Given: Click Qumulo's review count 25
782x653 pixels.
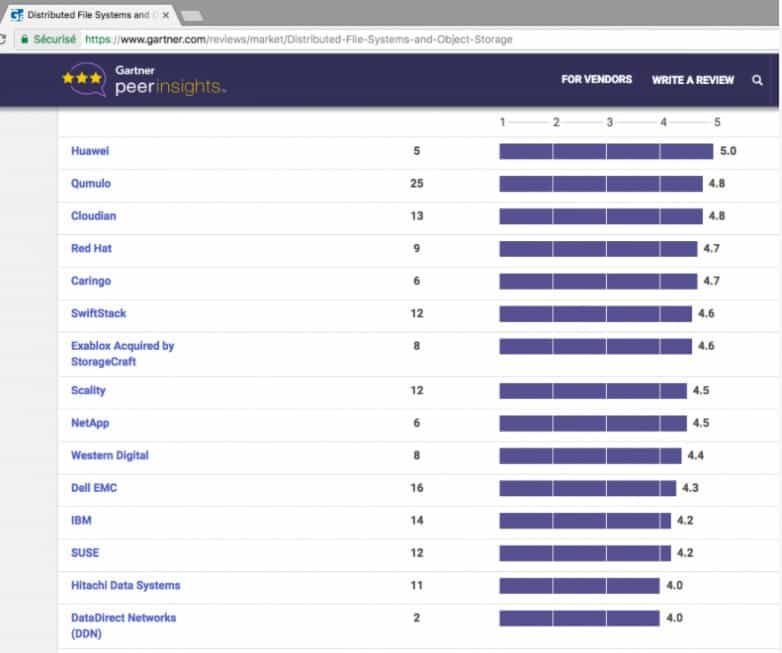Looking at the screenshot, I should (x=417, y=184).
